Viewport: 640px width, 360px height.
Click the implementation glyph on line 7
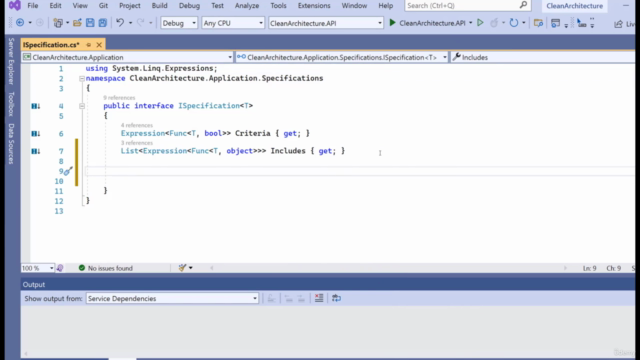(x=36, y=151)
